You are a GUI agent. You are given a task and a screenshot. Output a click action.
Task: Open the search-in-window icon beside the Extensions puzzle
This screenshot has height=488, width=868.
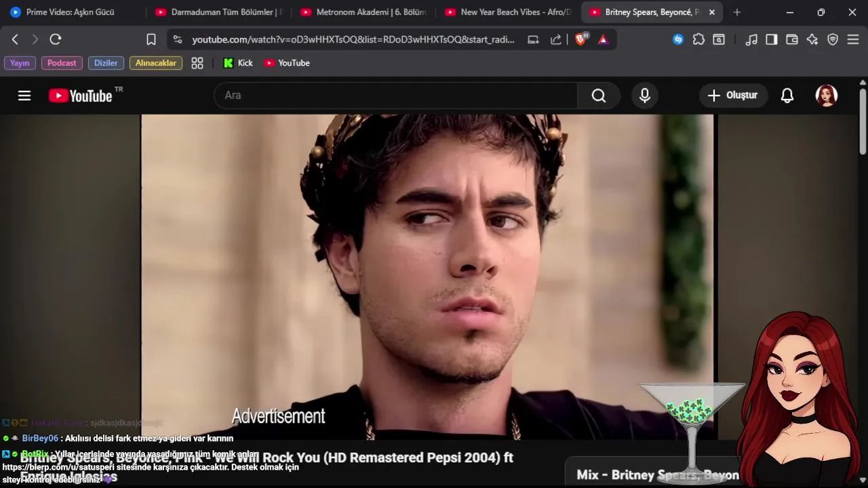point(718,39)
